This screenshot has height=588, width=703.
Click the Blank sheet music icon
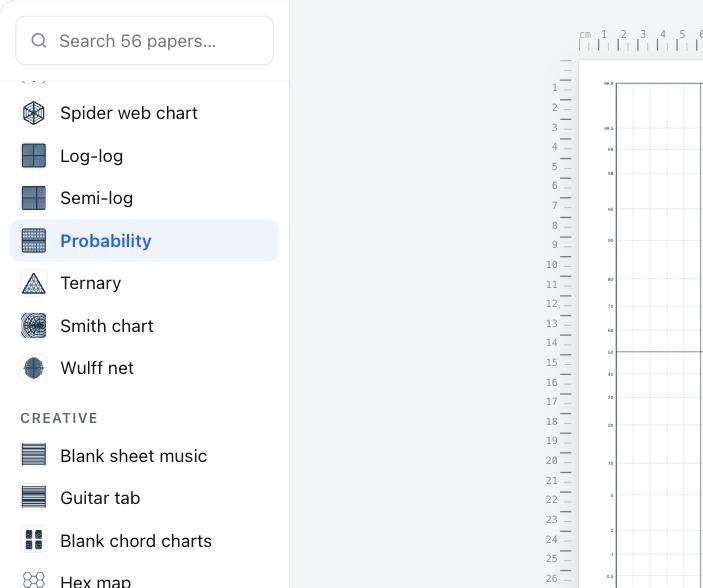[34, 455]
